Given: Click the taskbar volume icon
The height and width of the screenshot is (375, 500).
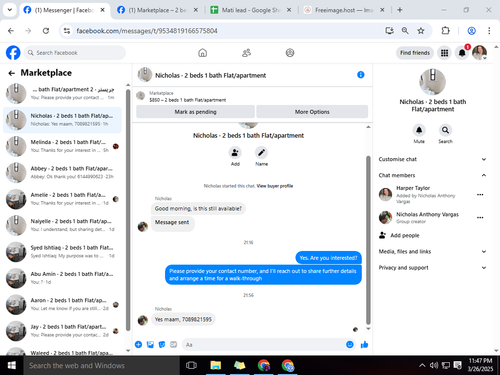Looking at the screenshot, I should 434,366.
